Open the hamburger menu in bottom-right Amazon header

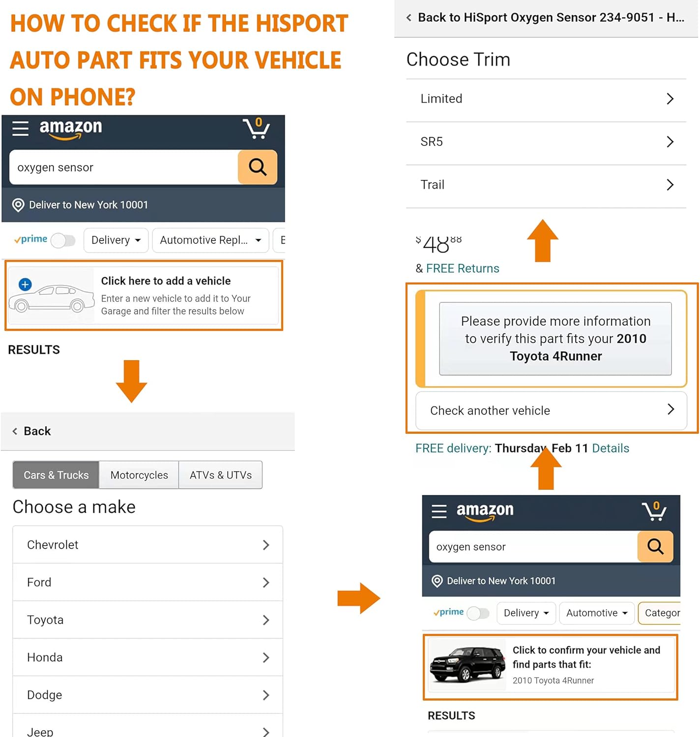(439, 511)
